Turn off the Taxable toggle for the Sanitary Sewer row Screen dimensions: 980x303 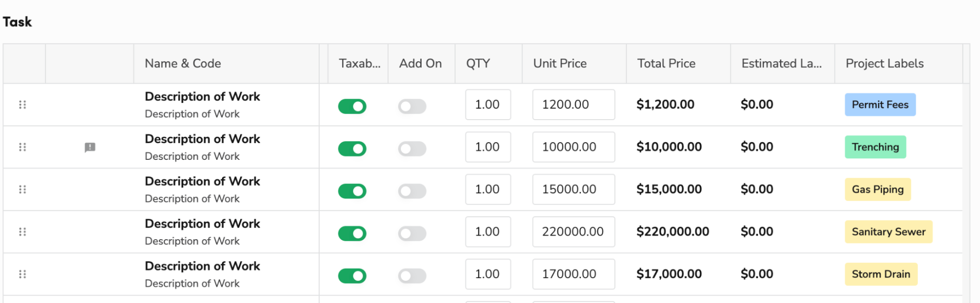352,233
